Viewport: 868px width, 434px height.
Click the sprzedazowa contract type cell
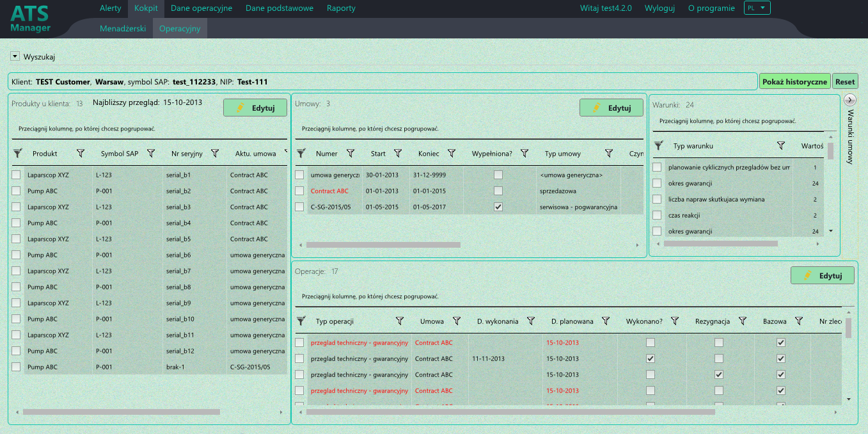[x=558, y=191]
